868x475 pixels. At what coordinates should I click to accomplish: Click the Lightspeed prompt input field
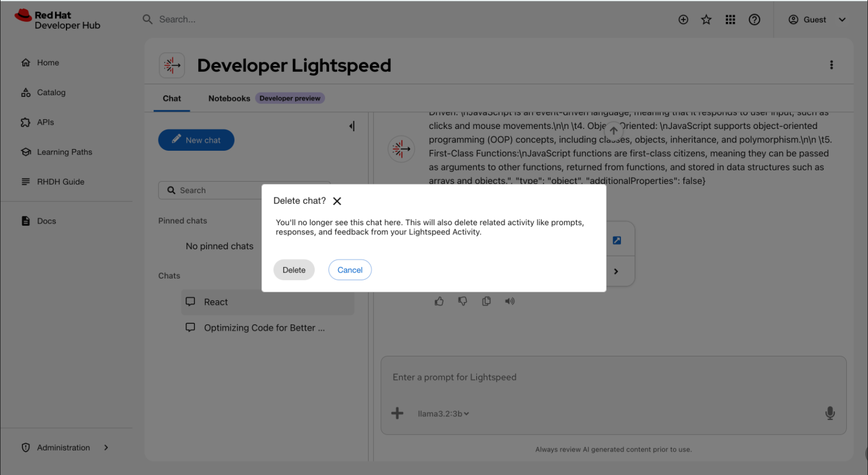(613, 378)
